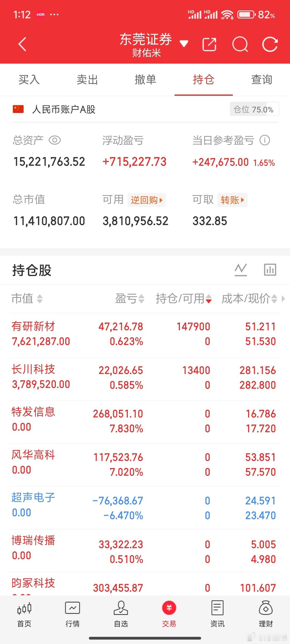Screen dimensions: 290x644
Task: Open the 撤单 tab
Action: click(x=145, y=80)
